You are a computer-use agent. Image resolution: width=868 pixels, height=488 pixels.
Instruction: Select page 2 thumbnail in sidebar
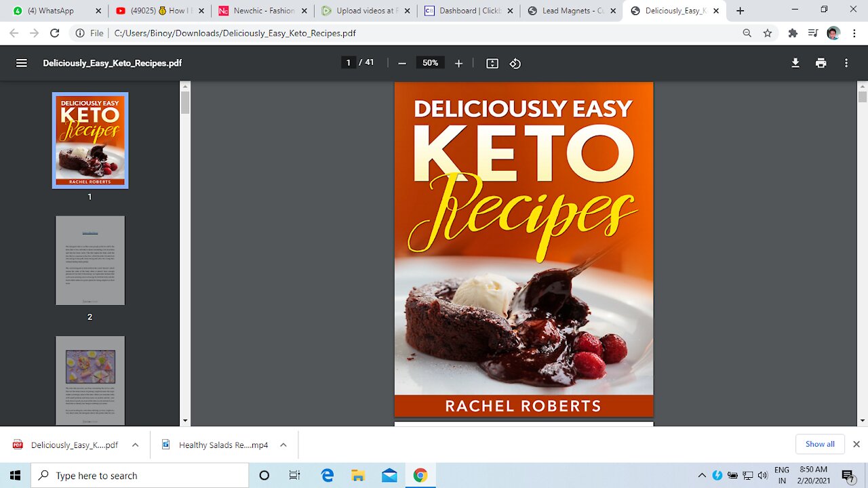click(x=90, y=260)
